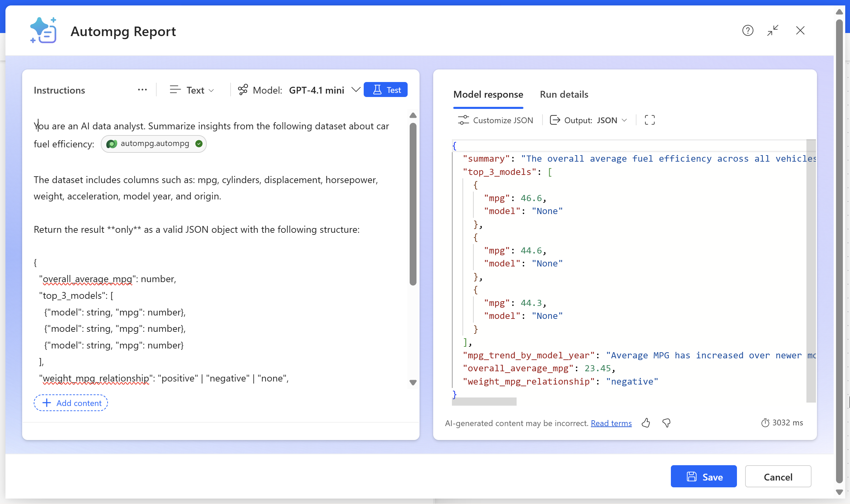Save the Autompg Report prompt
Image resolution: width=850 pixels, height=504 pixels.
click(x=704, y=476)
